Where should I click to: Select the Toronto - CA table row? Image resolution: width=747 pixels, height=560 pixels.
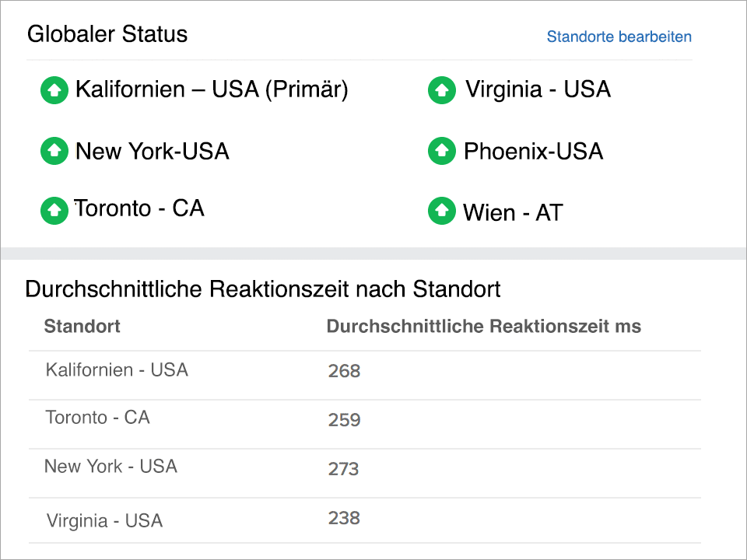pyautogui.click(x=97, y=418)
